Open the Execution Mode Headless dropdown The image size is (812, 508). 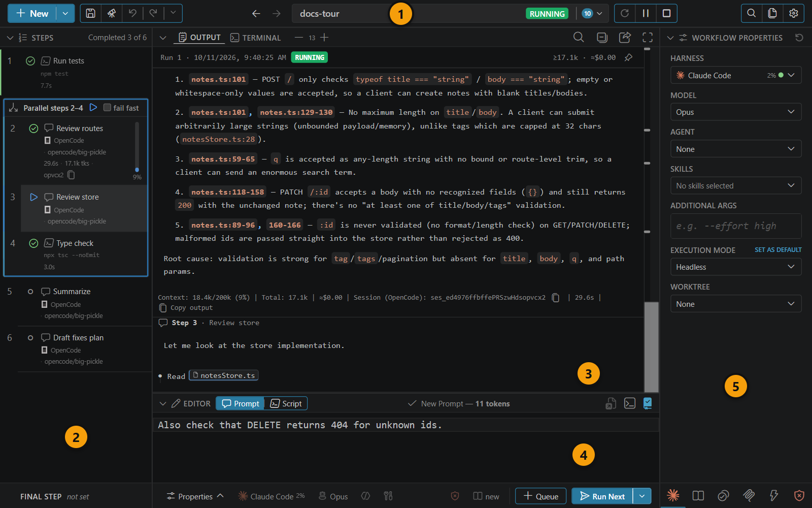click(736, 267)
